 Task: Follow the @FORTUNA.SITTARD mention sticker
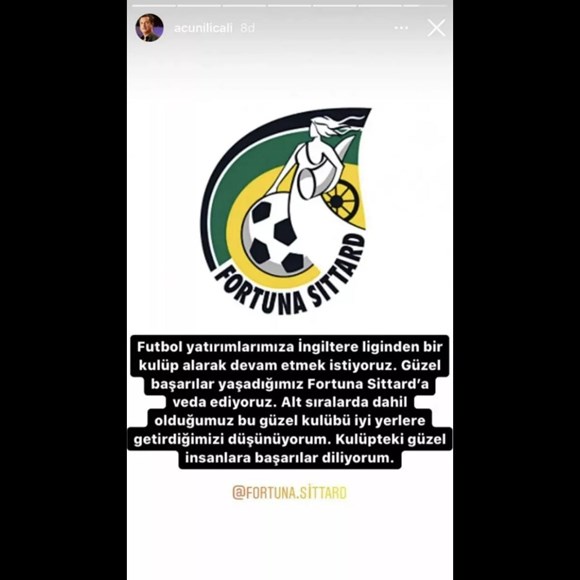click(x=290, y=493)
